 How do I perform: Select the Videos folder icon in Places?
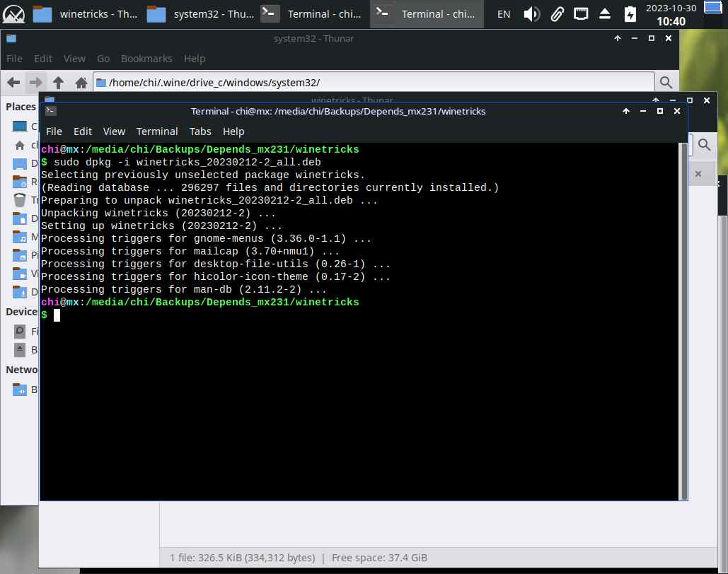point(20,274)
